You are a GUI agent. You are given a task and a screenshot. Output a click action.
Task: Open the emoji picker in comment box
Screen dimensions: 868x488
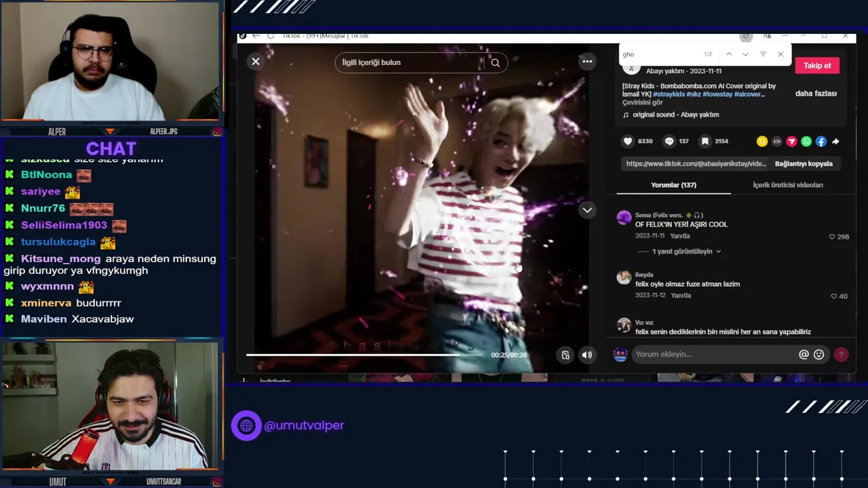818,354
